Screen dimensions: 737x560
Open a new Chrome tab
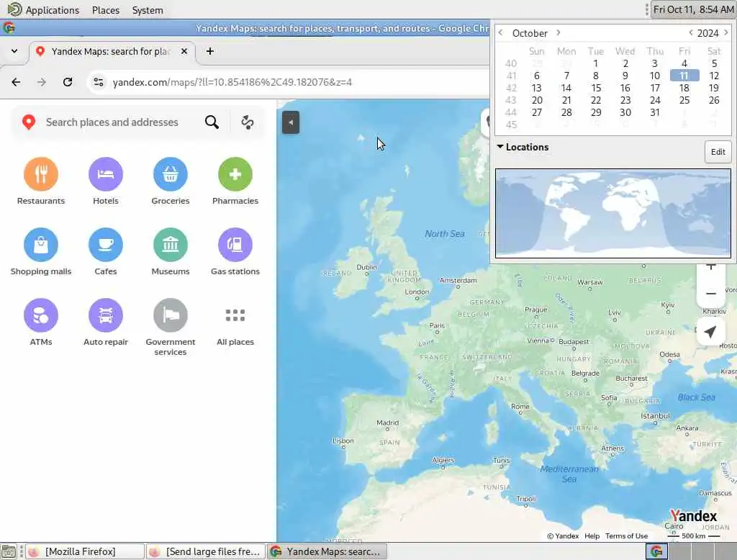tap(209, 51)
